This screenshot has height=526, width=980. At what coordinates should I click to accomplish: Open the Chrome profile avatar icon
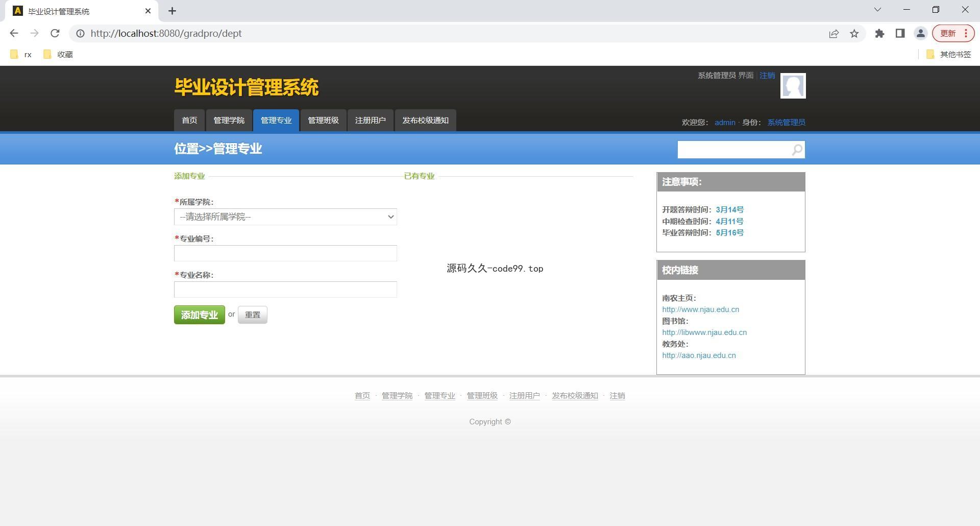[920, 33]
